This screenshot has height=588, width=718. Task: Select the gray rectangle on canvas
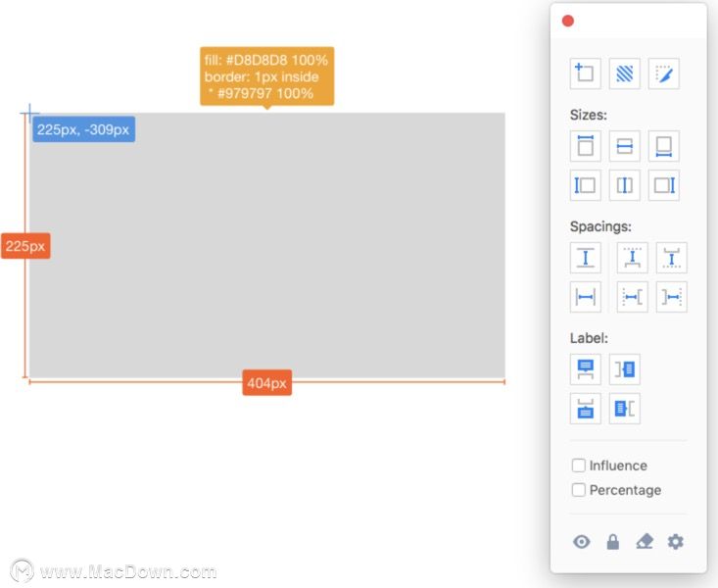267,245
